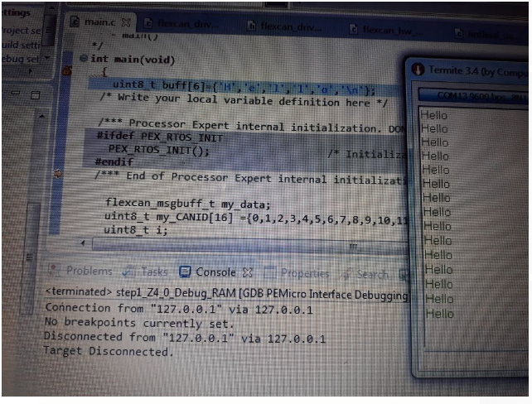Screen dimensions: 532x404
Task: Open the flexcan_hw tab
Action: point(386,30)
